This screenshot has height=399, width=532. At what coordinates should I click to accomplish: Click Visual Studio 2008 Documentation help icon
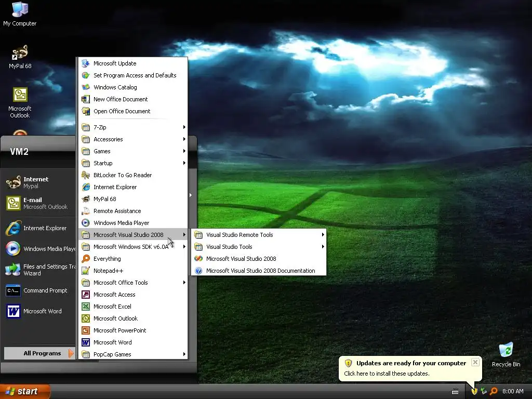[x=198, y=270]
